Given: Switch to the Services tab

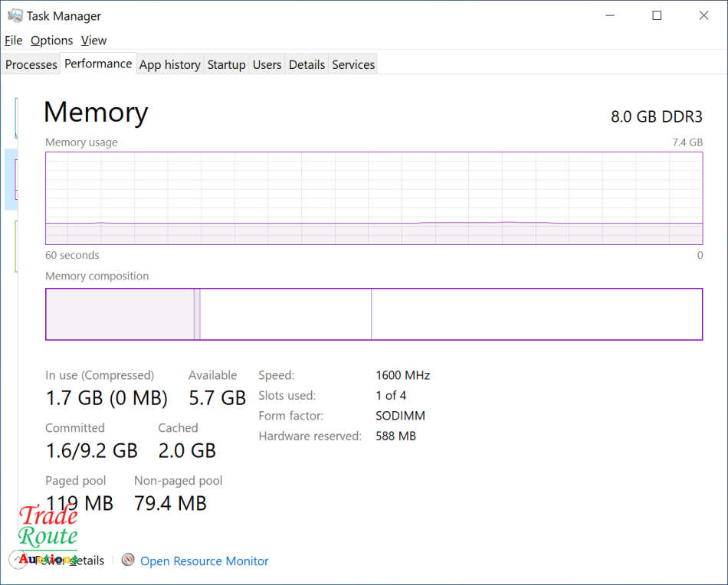Looking at the screenshot, I should coord(353,65).
